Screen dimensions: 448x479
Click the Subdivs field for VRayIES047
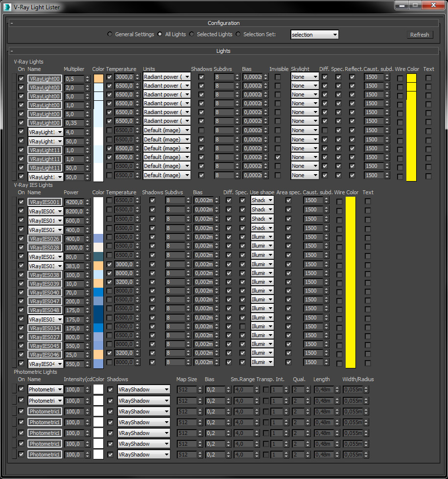pyautogui.click(x=176, y=299)
